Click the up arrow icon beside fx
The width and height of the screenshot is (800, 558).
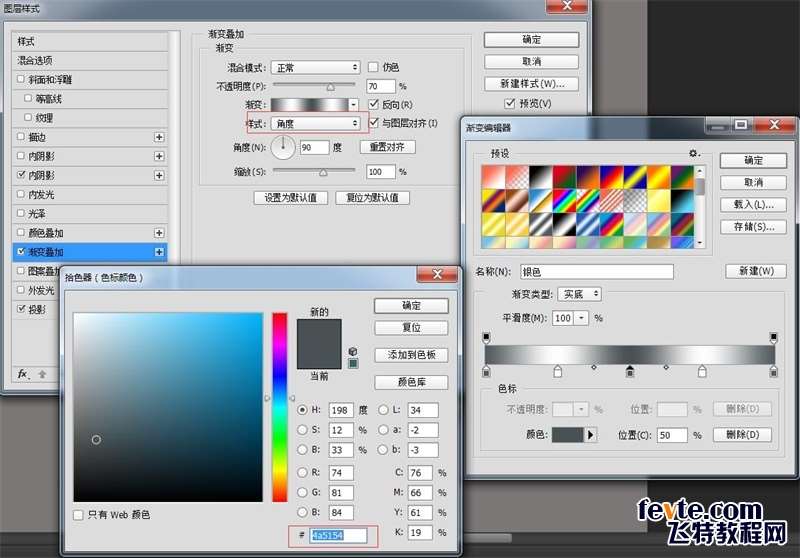[42, 374]
